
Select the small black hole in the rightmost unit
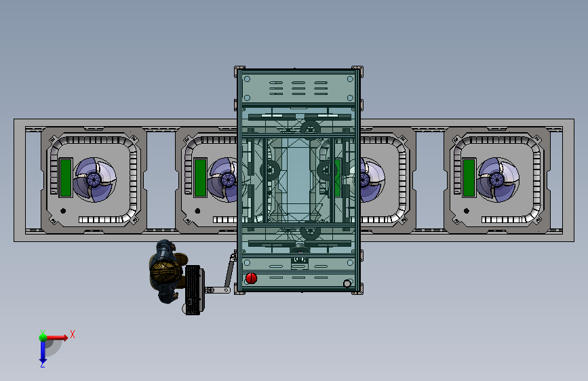[467, 211]
